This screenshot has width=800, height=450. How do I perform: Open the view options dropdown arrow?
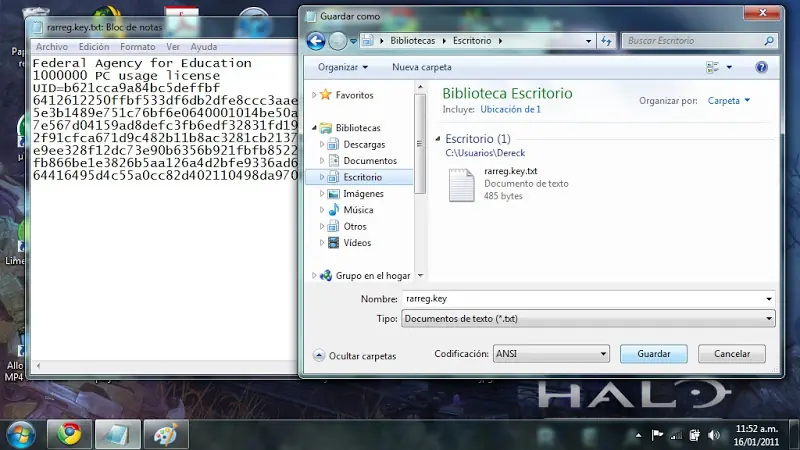coord(729,67)
